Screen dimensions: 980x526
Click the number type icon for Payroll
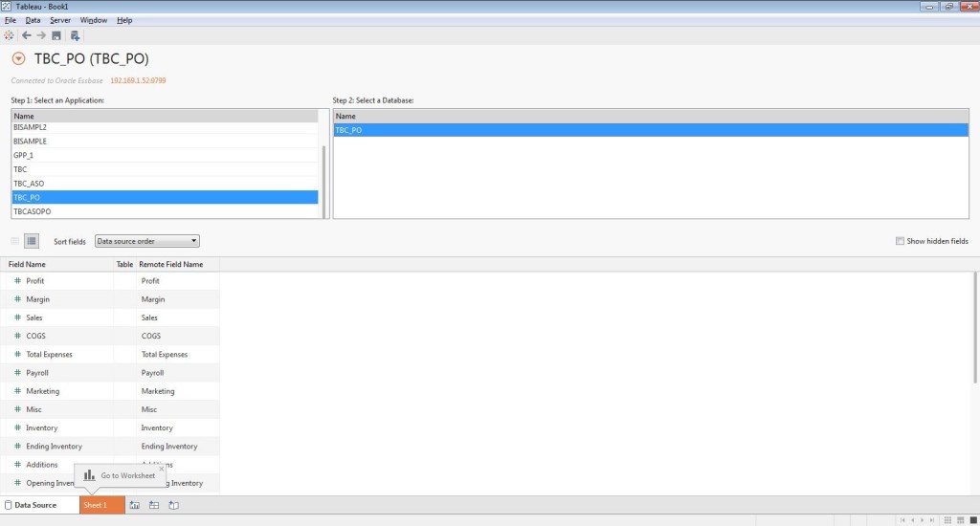(17, 372)
